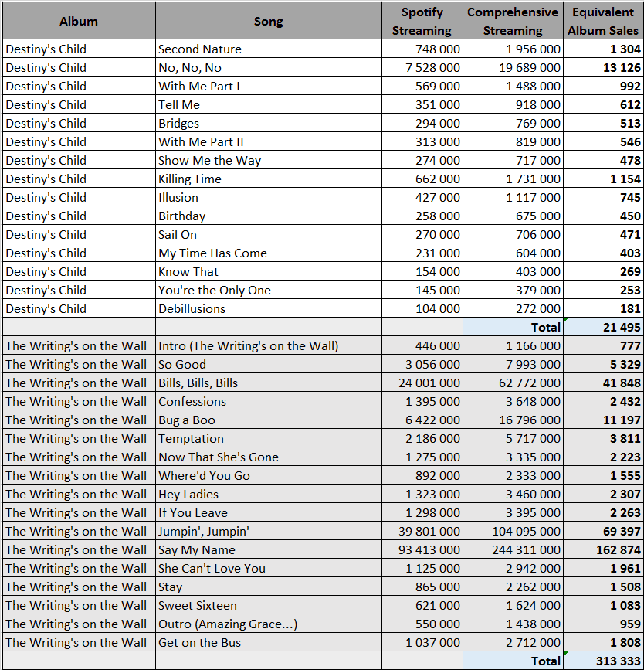Click the So Good song cell

(x=269, y=364)
